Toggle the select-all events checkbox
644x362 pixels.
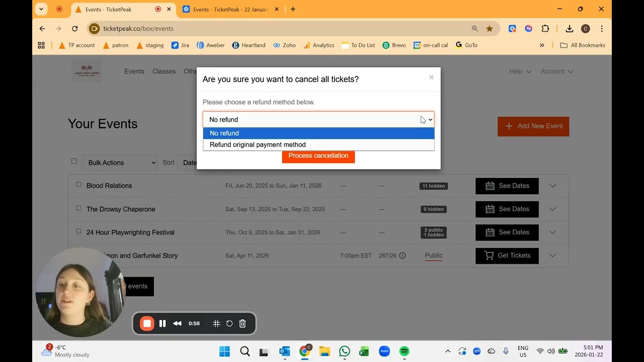coord(74,161)
